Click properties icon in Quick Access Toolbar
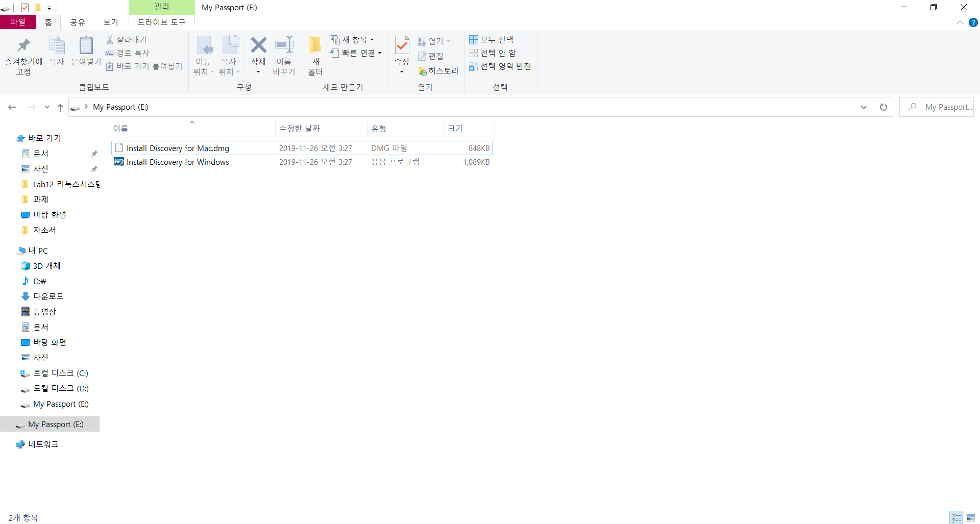Viewport: 980px width, 524px height. 25,8
